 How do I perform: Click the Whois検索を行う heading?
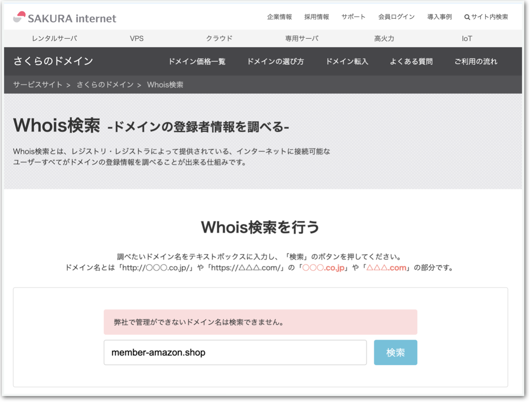coord(260,227)
